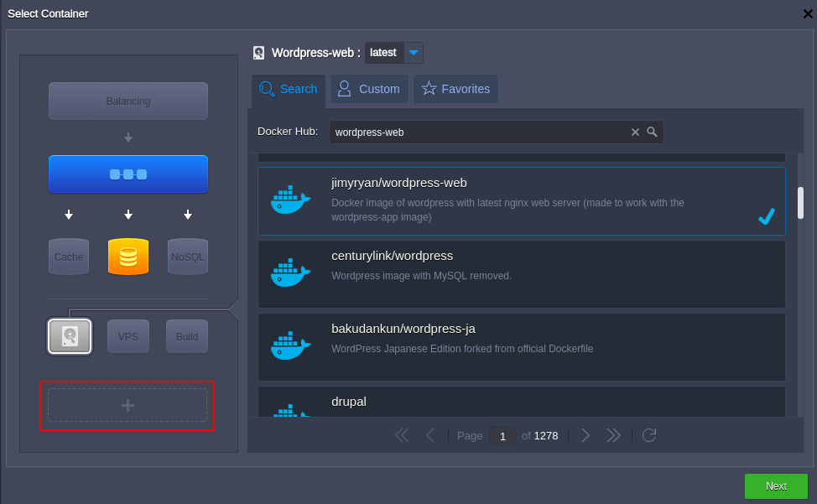This screenshot has height=504, width=817.
Task: Select the storage disk node icon
Action: 70,336
